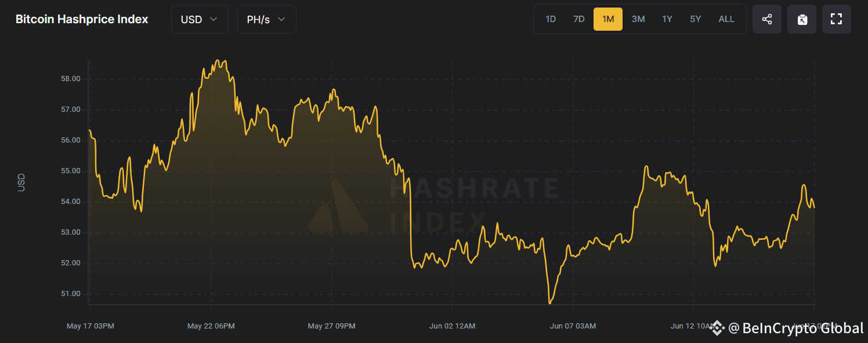The image size is (868, 343).
Task: Click the 57.00 y-axis label
Action: (71, 110)
